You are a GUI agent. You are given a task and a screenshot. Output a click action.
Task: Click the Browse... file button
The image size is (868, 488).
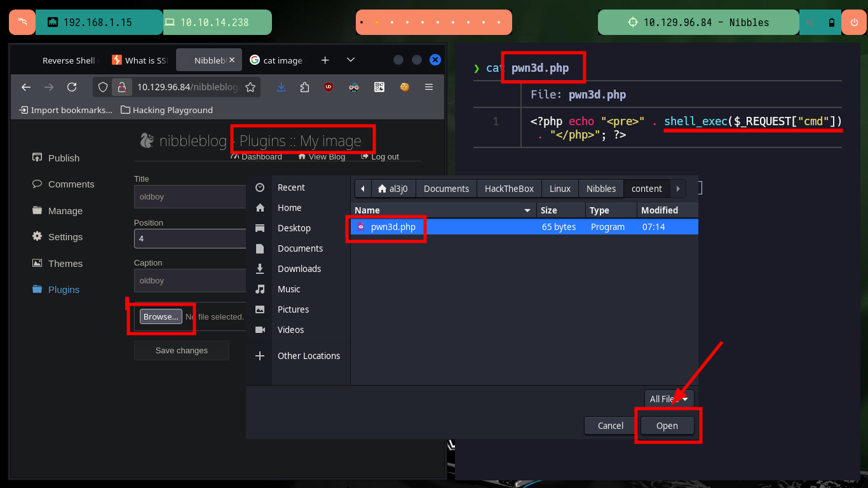point(161,316)
